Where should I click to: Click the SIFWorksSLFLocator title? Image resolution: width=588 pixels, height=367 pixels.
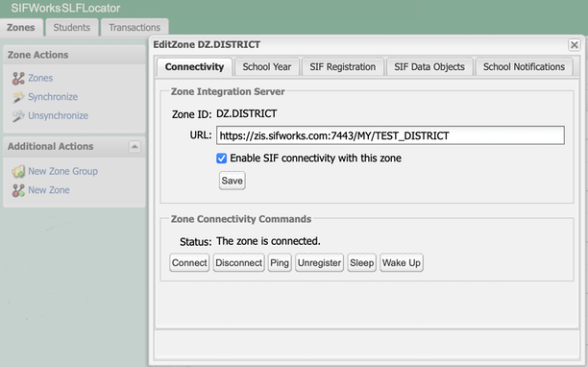[x=65, y=8]
